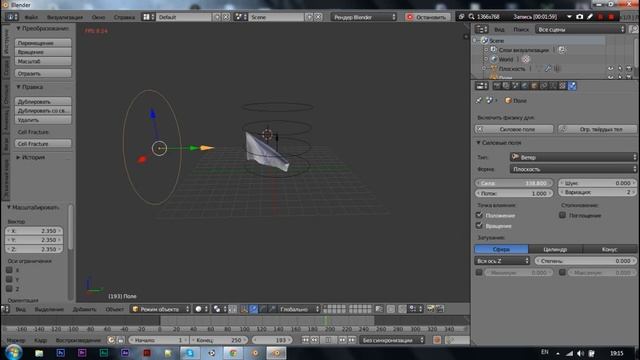Image resolution: width=640 pixels, height=360 pixels.
Task: Enable the Поглощение checkbox
Action: (x=562, y=215)
